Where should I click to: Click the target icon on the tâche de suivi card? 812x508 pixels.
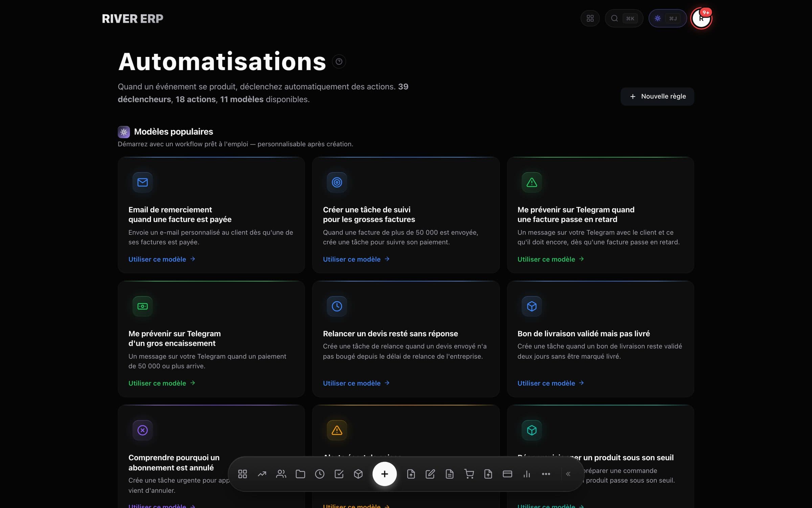[x=337, y=182]
